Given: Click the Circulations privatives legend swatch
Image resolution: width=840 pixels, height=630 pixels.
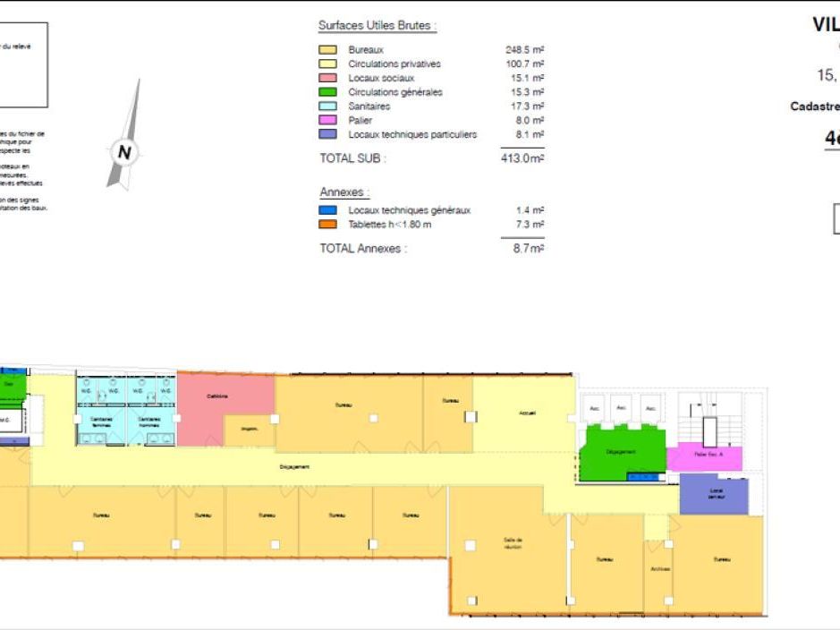Looking at the screenshot, I should click(327, 64).
